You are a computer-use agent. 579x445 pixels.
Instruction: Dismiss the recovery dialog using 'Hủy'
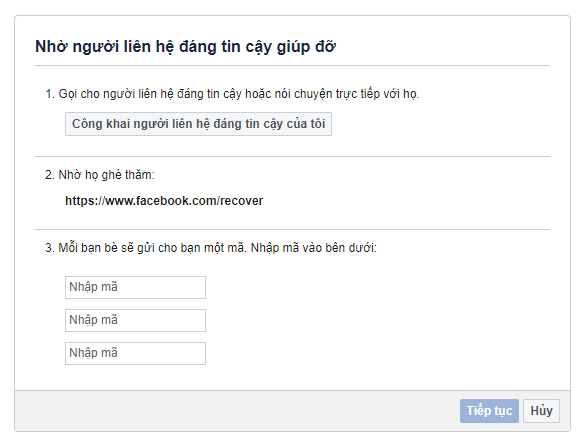point(541,411)
